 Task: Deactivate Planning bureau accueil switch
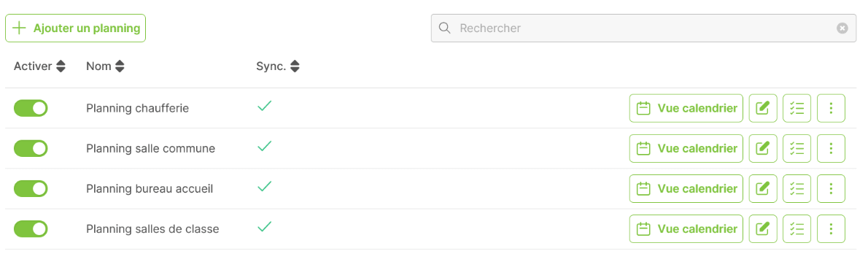pos(31,189)
